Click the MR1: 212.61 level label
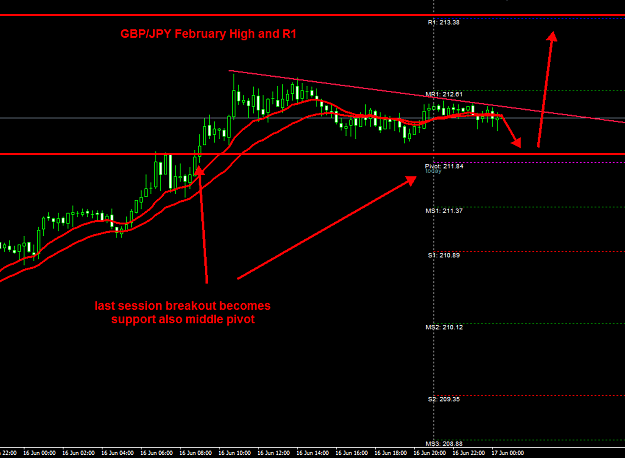 (x=444, y=94)
